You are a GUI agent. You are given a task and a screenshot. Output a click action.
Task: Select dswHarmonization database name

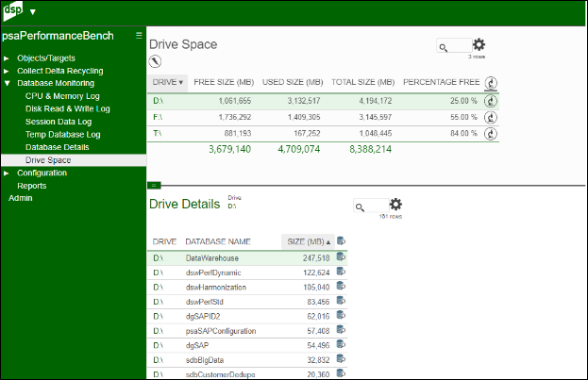[216, 288]
